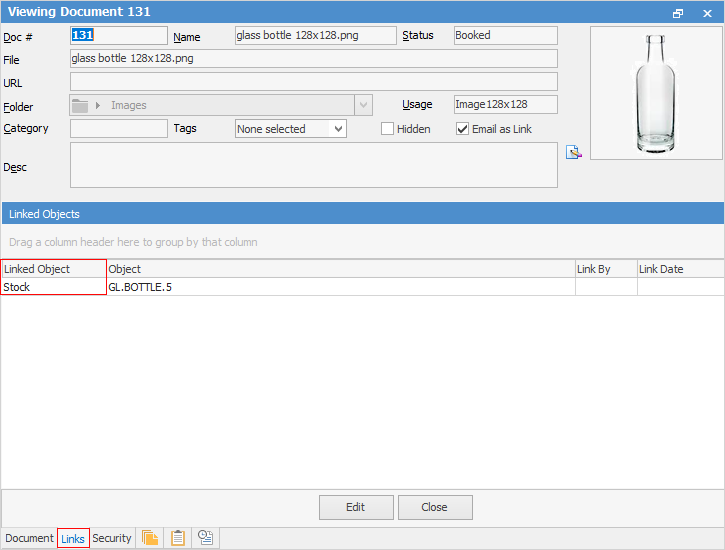This screenshot has width=725, height=550.
Task: Click the empty URL field
Action: click(x=314, y=82)
